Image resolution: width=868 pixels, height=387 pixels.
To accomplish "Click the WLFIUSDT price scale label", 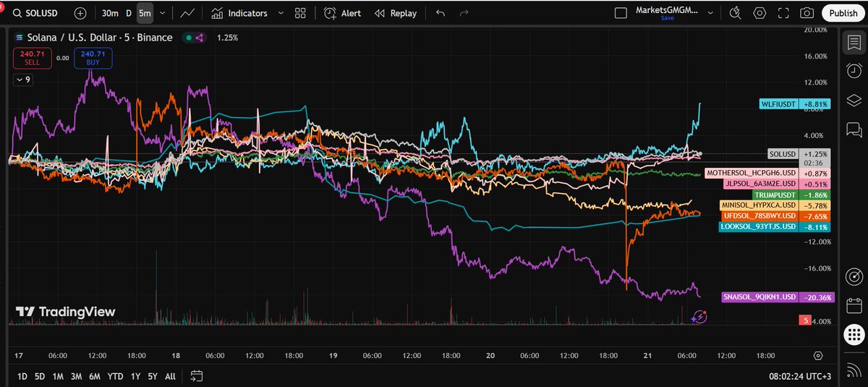I will pos(795,103).
